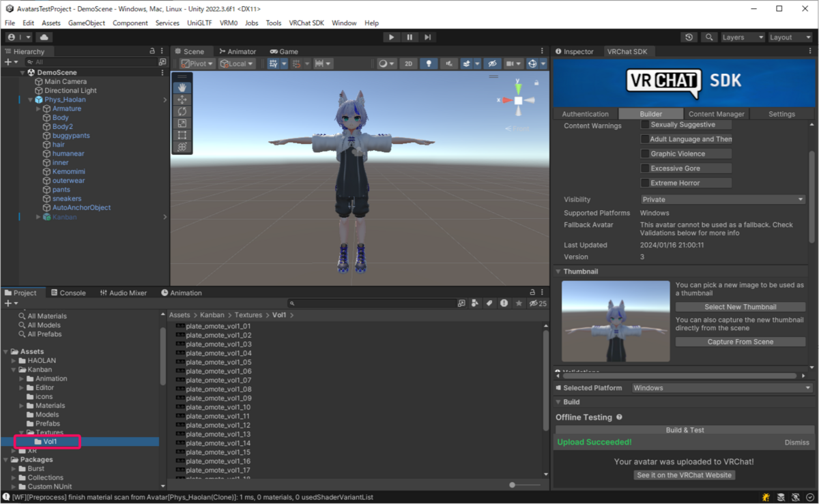The image size is (819, 504).
Task: Check Graphic Violence content warning
Action: pyautogui.click(x=645, y=154)
